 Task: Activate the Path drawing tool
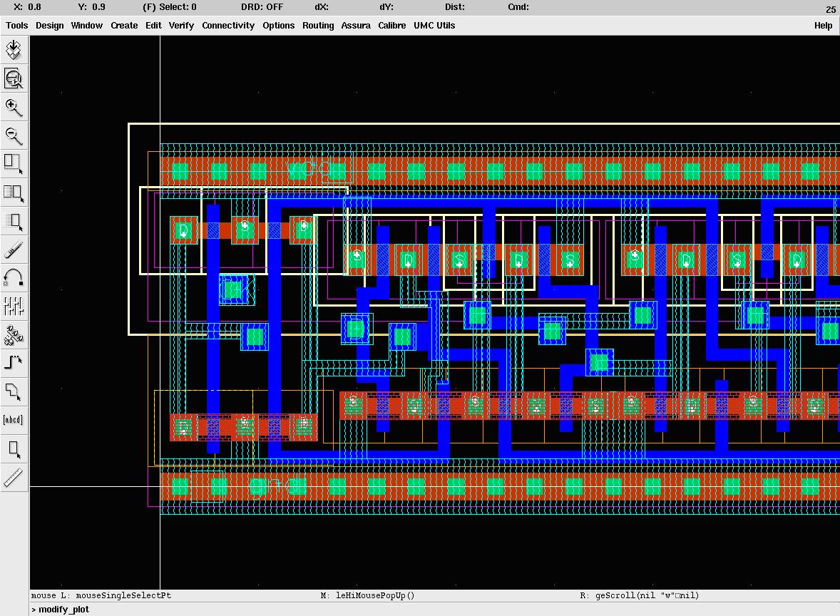pos(14,363)
